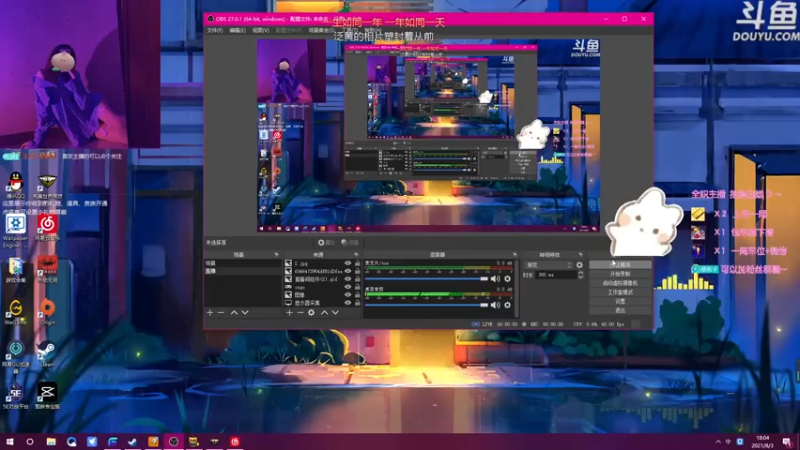Screen dimensions: 800x450
Task: Mute the 桌面音频 channel speaker icon
Action: (495, 305)
